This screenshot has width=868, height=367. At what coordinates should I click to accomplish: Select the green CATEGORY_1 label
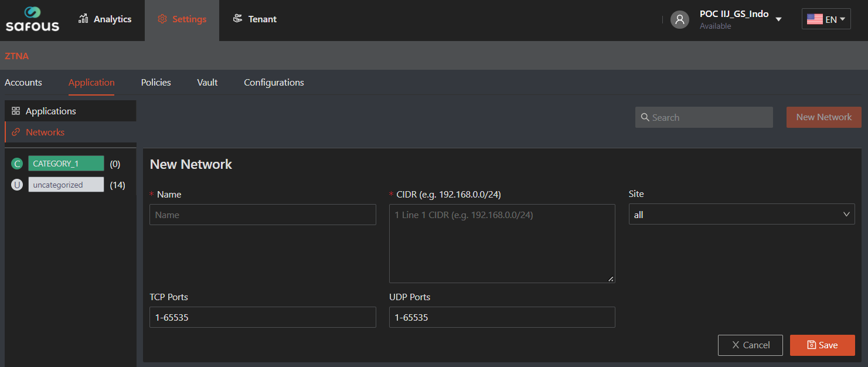(x=66, y=164)
